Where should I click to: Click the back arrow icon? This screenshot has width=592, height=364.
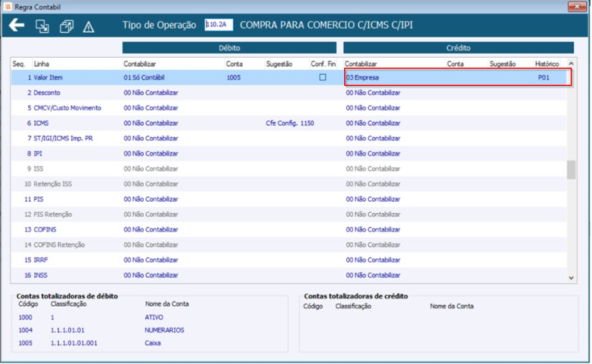tap(17, 25)
